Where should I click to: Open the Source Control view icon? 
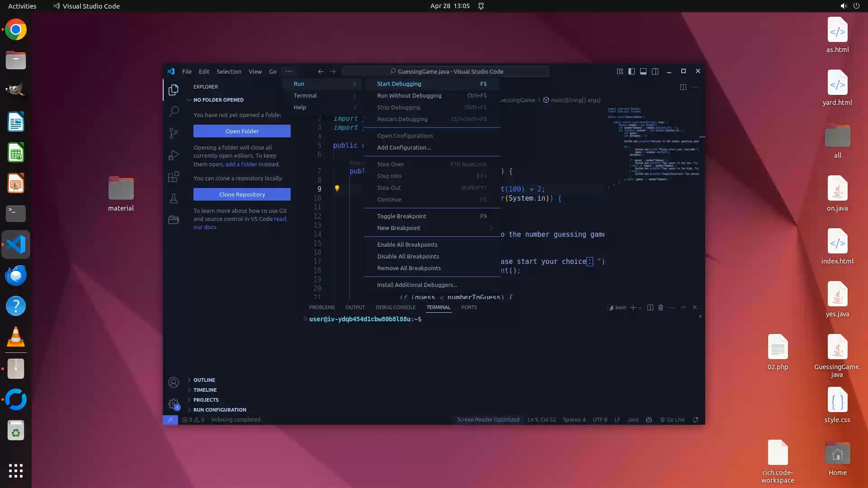[x=174, y=133]
